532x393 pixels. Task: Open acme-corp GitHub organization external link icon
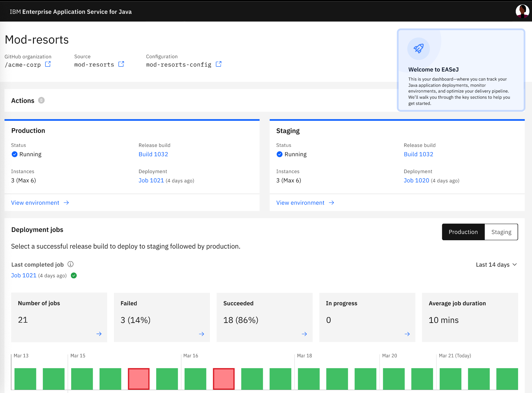(x=48, y=64)
